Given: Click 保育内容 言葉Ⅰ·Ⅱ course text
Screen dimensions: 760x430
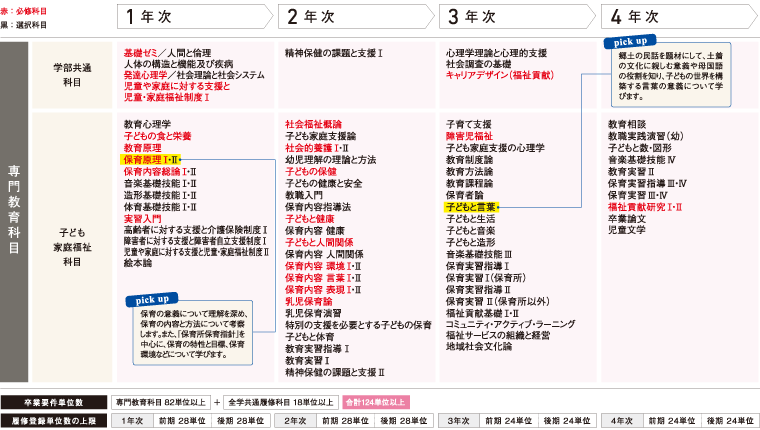Looking at the screenshot, I should coord(323,278).
